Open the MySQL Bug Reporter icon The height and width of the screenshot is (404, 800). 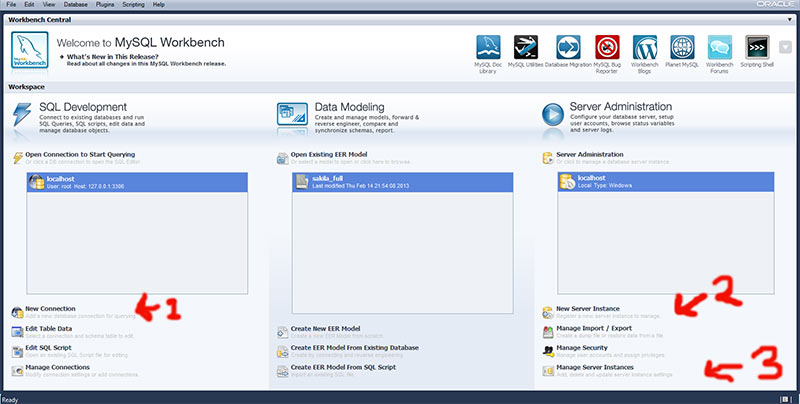pos(607,47)
